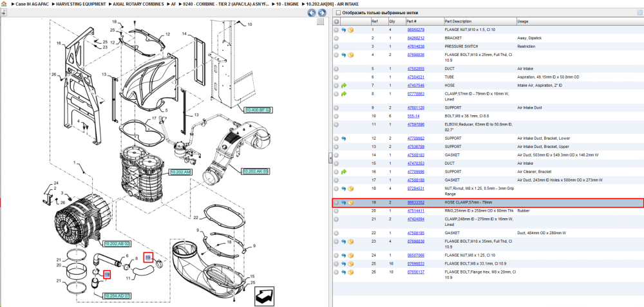This screenshot has width=644, height=307.
Task: Click blue arrow icon in row 23
Action: [x=344, y=241]
